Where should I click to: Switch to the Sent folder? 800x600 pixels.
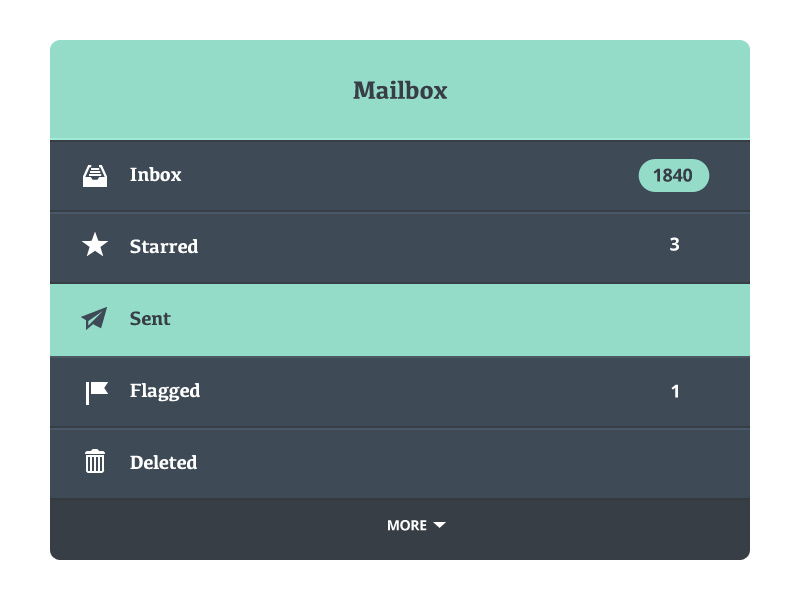(400, 318)
